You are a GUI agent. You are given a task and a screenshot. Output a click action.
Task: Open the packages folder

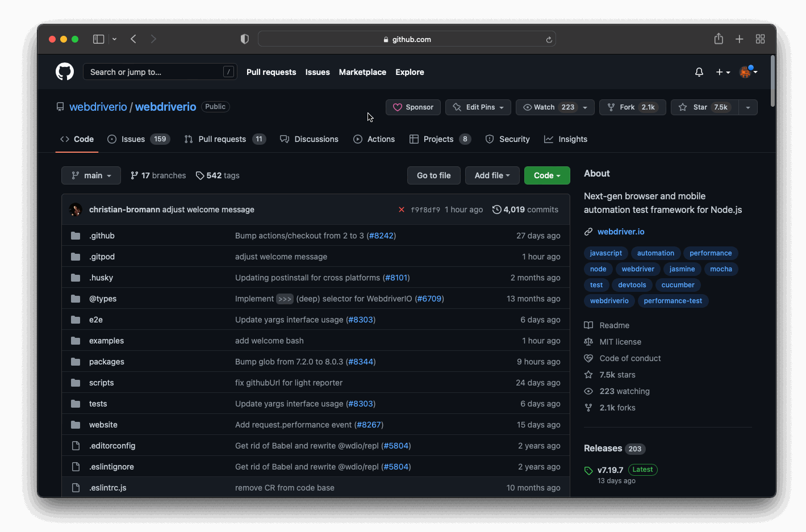[x=107, y=362]
